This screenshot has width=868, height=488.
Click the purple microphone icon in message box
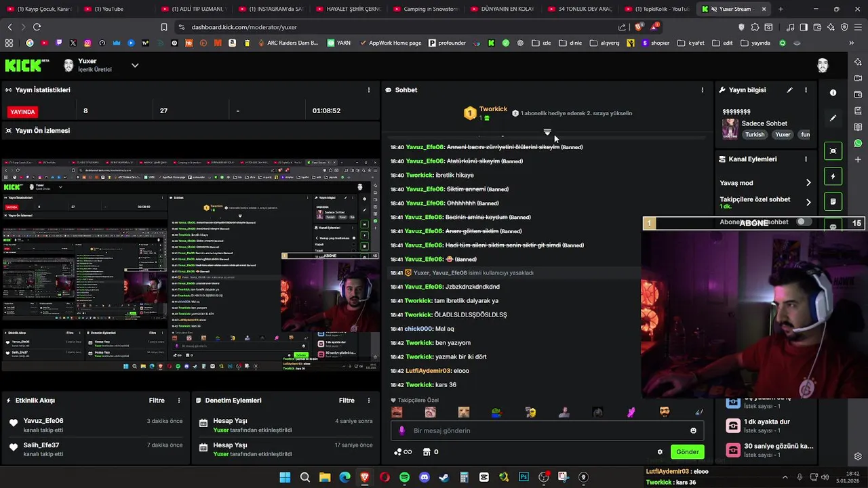pyautogui.click(x=402, y=430)
